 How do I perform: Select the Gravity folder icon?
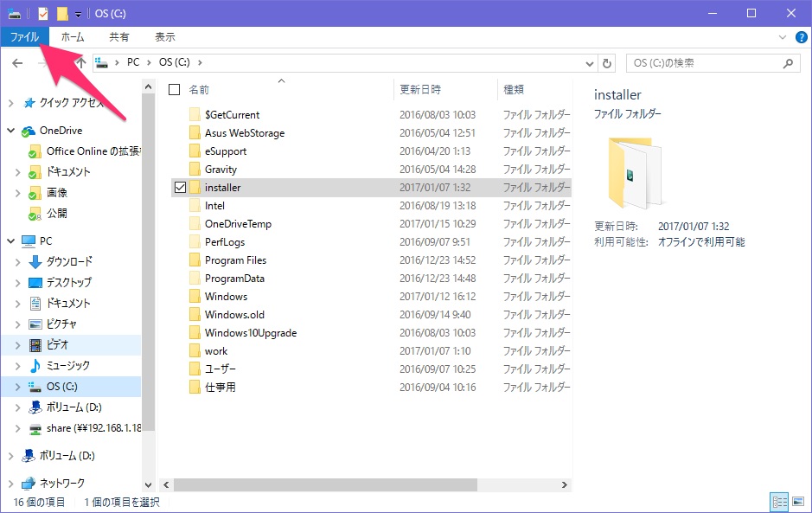click(195, 169)
